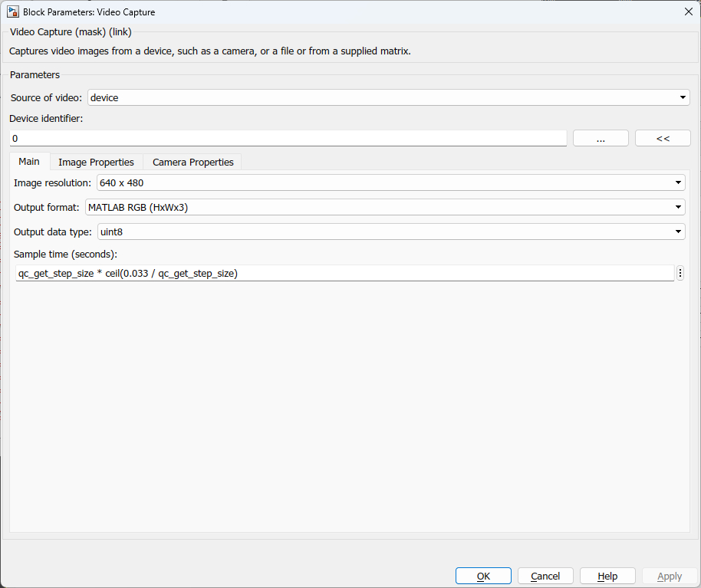The height and width of the screenshot is (588, 701).
Task: Close the Block Parameters dialog
Action: [688, 11]
